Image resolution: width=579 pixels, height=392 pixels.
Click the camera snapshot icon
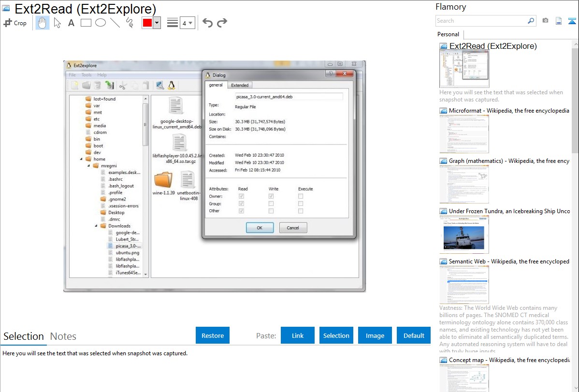tap(545, 21)
